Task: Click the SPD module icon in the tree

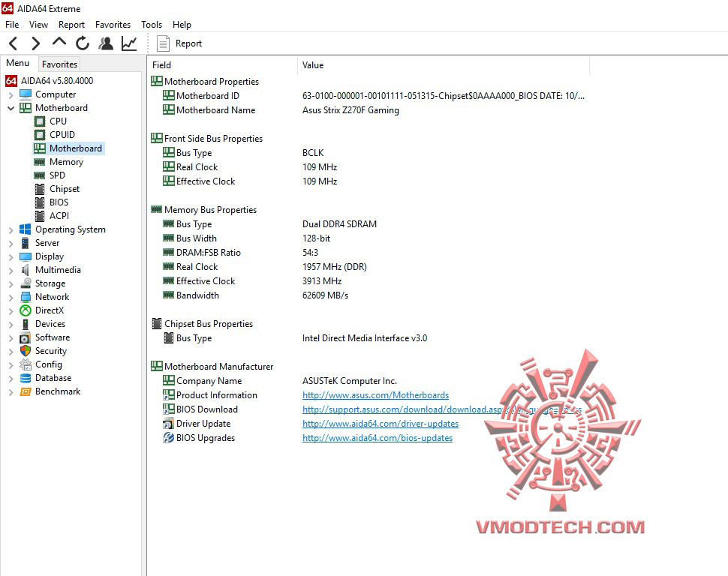Action: pyautogui.click(x=40, y=175)
